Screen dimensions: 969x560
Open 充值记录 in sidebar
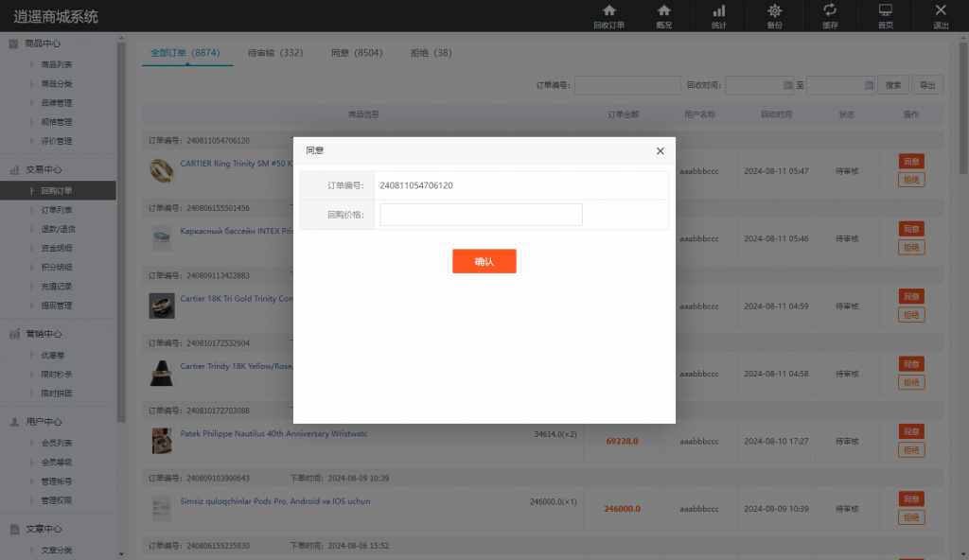(56, 287)
